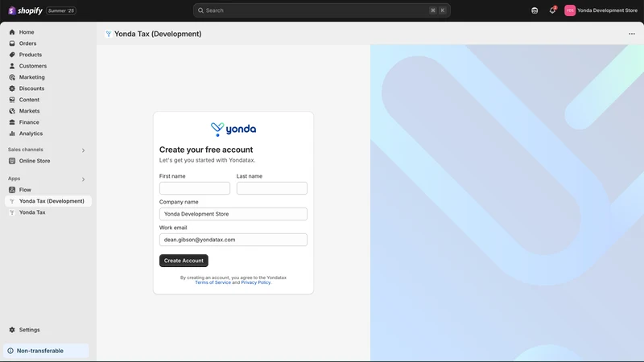Image resolution: width=644 pixels, height=362 pixels.
Task: Click the Flow app icon
Action: [12, 190]
